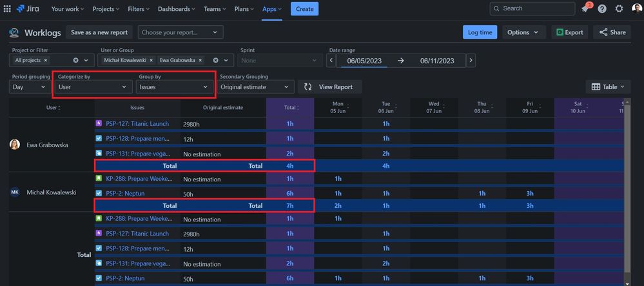Click Ewa Grabowska's avatar
This screenshot has width=644, height=286.
15,145
